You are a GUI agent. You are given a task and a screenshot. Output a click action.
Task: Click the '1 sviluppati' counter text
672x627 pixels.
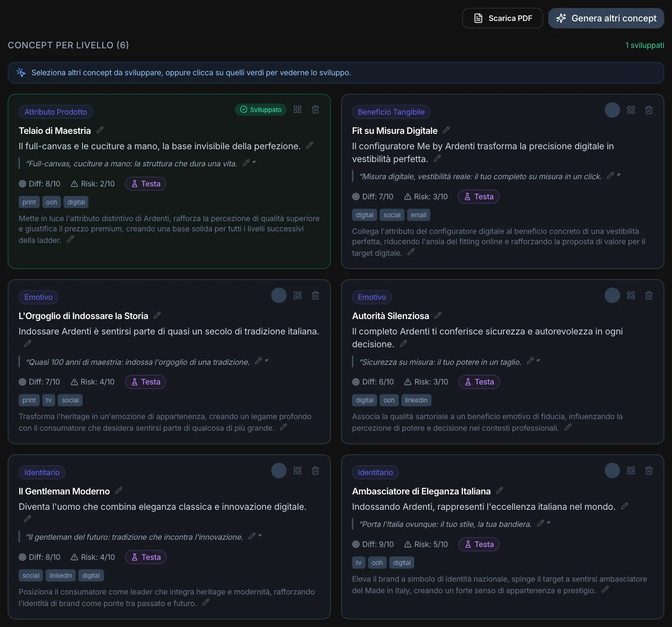(645, 45)
